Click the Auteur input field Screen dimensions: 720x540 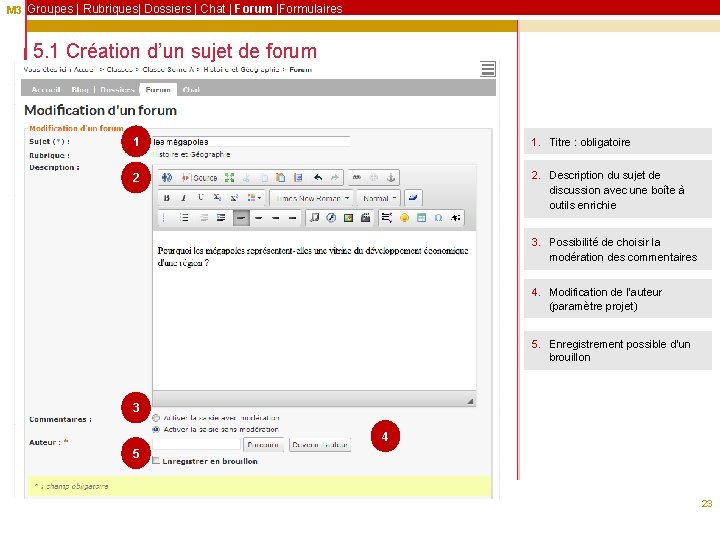(x=196, y=444)
